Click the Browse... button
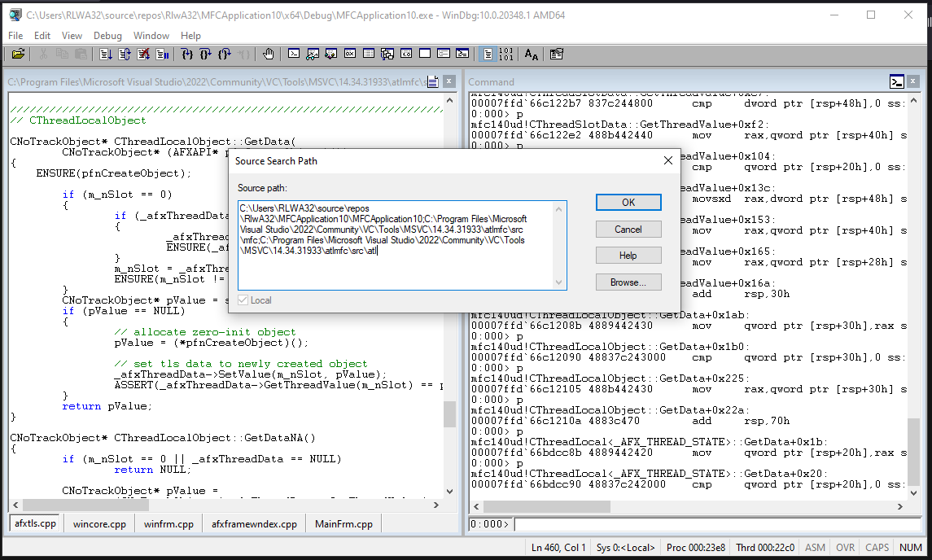This screenshot has height=560, width=932. pyautogui.click(x=628, y=282)
